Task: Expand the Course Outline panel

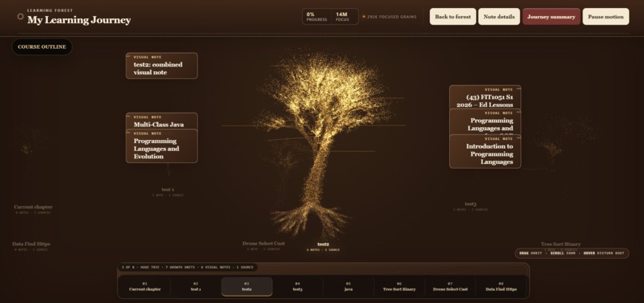Action: tap(42, 47)
